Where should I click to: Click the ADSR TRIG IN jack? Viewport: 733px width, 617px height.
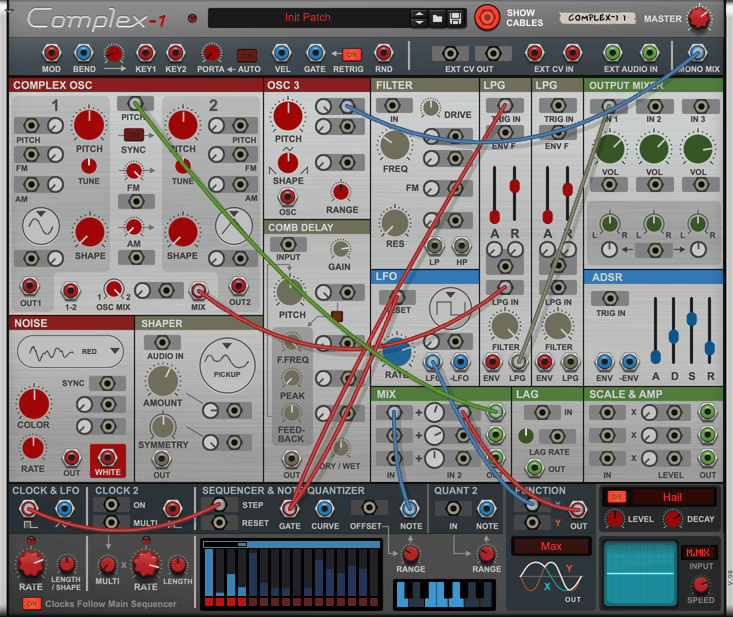pyautogui.click(x=610, y=298)
